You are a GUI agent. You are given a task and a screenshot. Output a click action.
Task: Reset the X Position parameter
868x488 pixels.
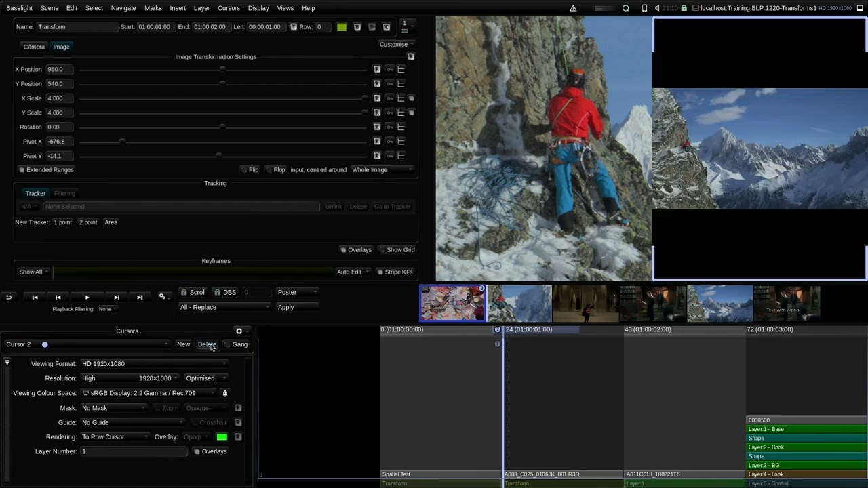(377, 69)
